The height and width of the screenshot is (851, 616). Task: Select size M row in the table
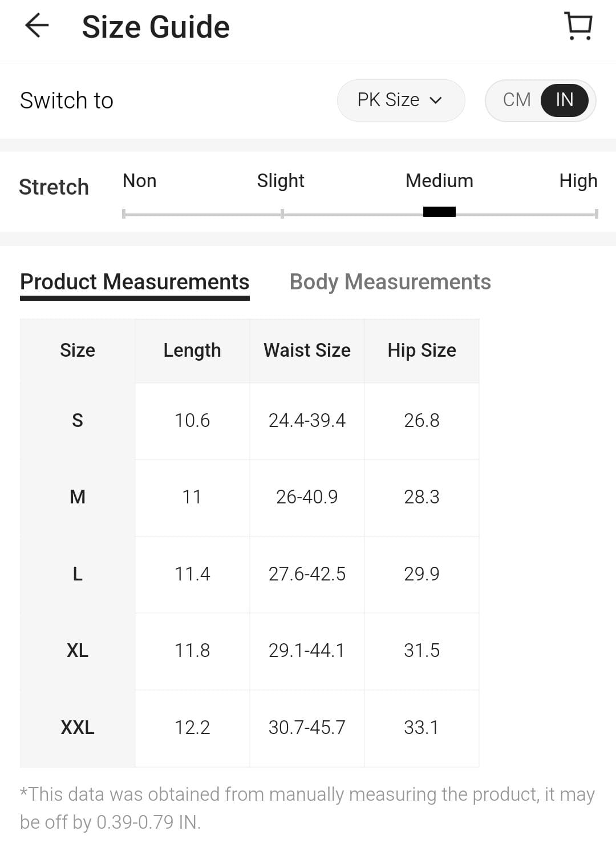[x=77, y=497]
